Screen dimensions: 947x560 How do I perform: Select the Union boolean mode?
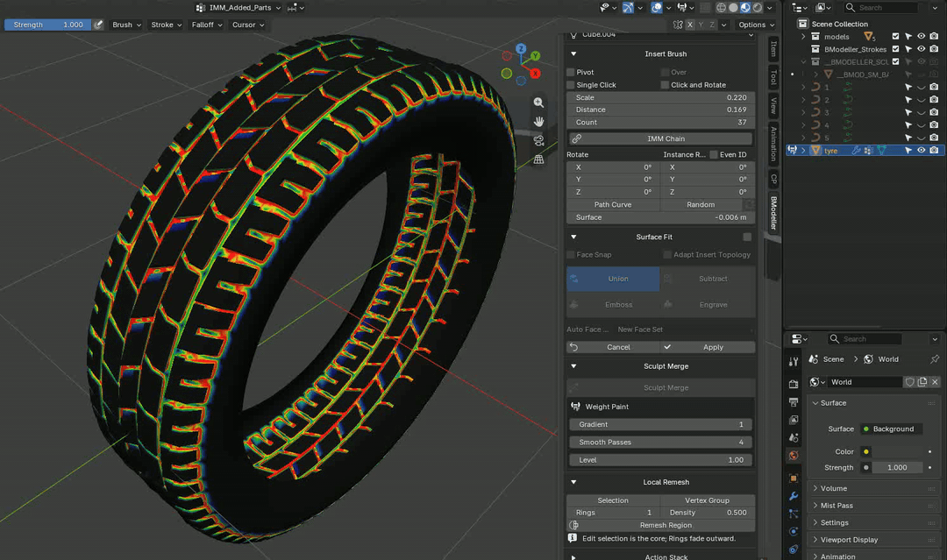(x=613, y=279)
